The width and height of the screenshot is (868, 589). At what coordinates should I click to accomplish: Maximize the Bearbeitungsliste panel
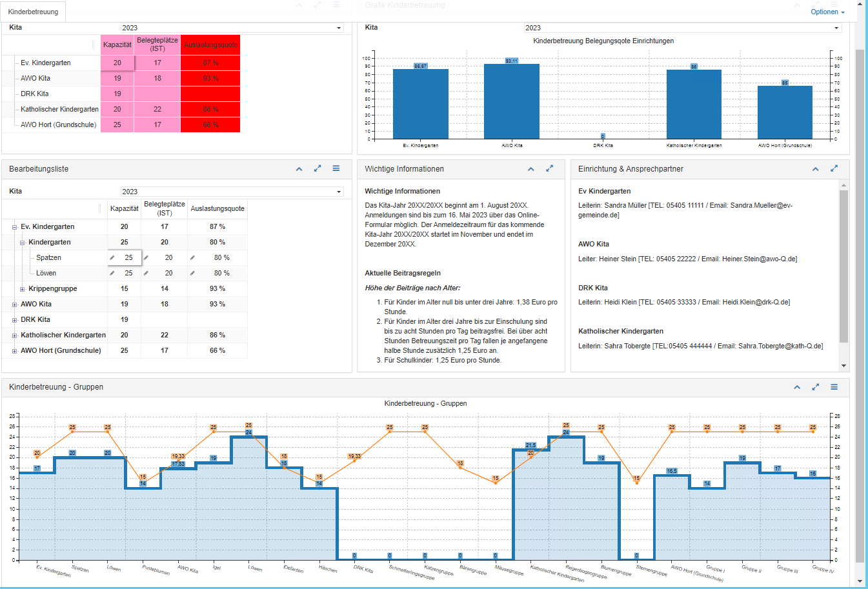click(x=318, y=169)
